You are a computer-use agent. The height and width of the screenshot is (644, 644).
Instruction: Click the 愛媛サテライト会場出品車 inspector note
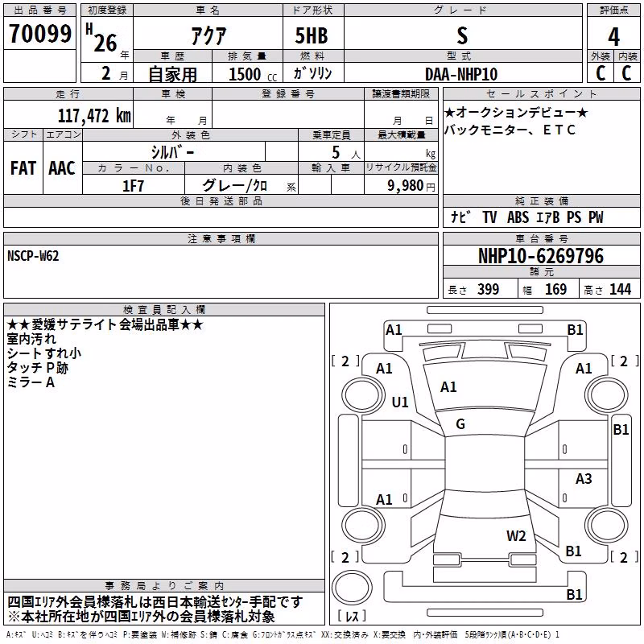[105, 325]
